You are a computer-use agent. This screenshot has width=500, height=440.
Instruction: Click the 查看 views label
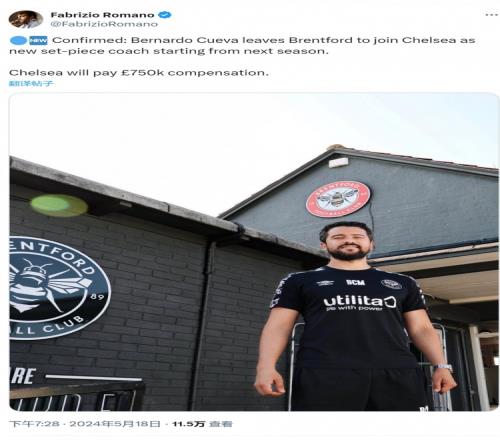[220, 424]
